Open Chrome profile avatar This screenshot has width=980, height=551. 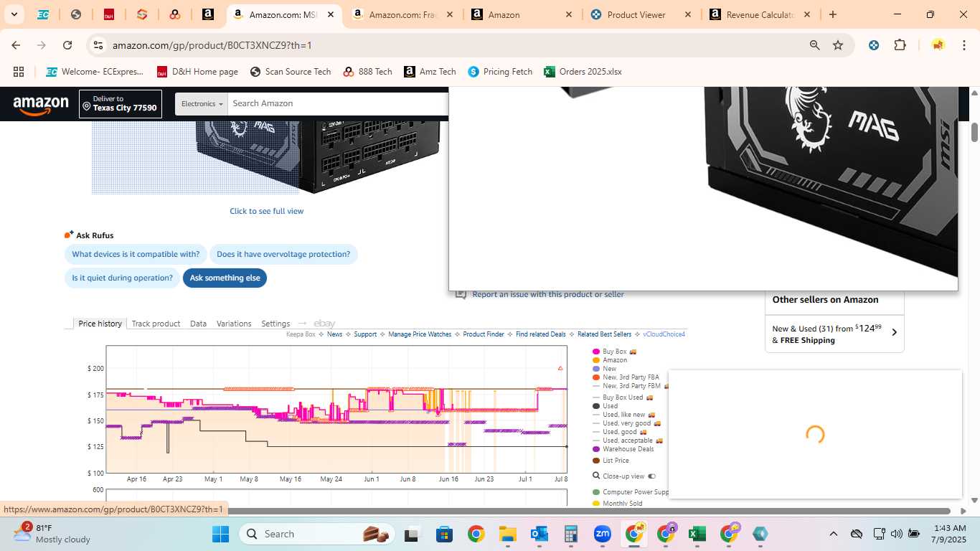coord(938,45)
